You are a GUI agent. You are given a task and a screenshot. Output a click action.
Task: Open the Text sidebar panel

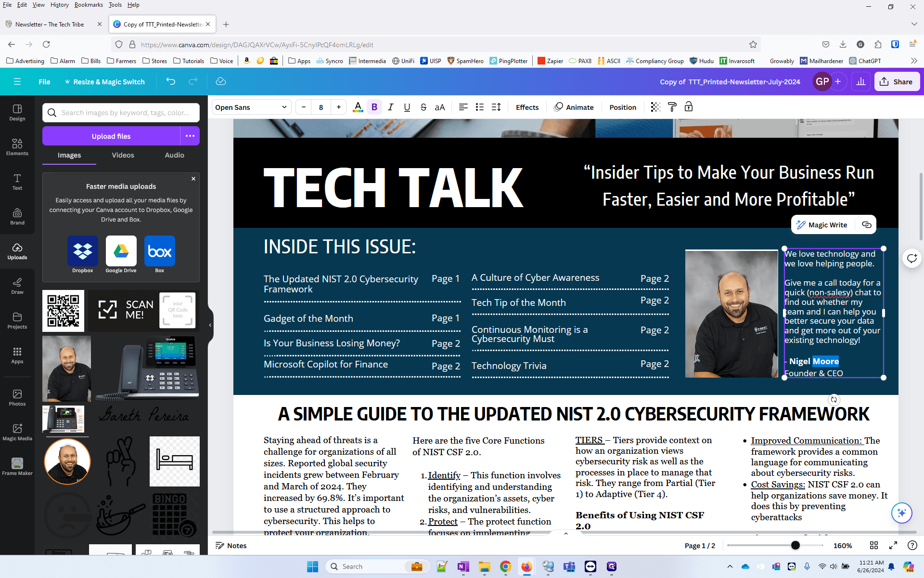[17, 182]
